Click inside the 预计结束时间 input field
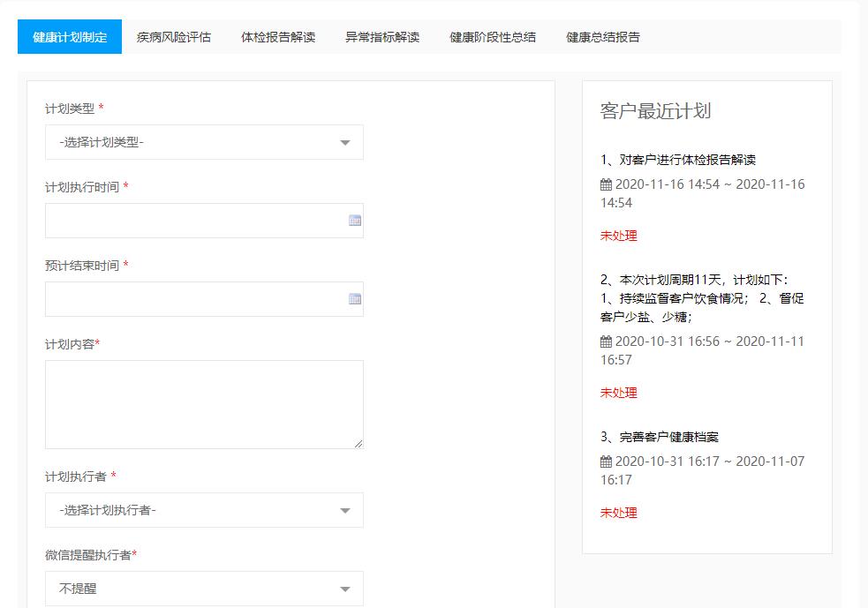868x608 pixels. (x=194, y=299)
